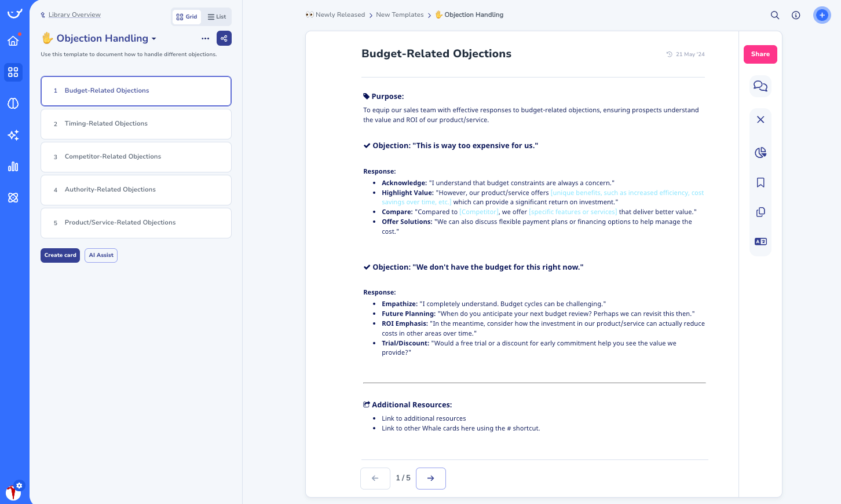
Task: Open the analytics bar chart icon
Action: pyautogui.click(x=13, y=167)
